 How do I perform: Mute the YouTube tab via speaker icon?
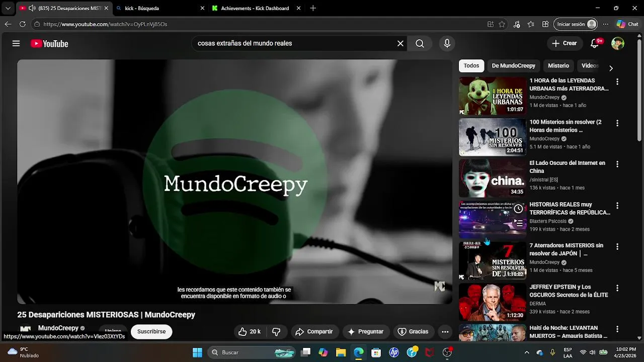[32, 8]
